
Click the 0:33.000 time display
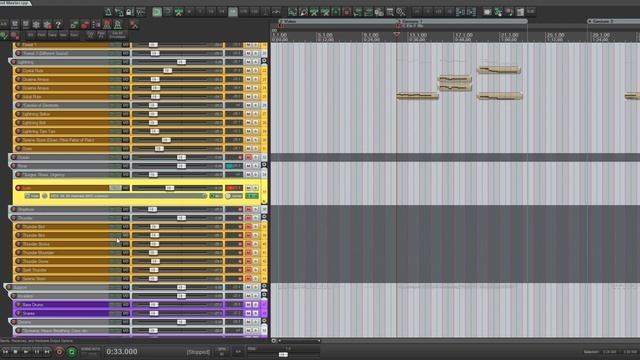(x=122, y=351)
